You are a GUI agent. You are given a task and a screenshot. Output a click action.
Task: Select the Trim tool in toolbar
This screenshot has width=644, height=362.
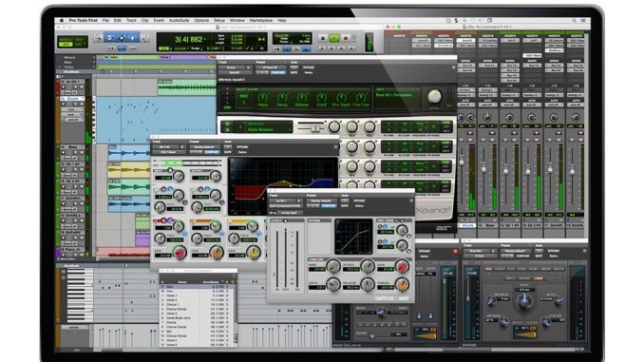pyautogui.click(x=109, y=38)
